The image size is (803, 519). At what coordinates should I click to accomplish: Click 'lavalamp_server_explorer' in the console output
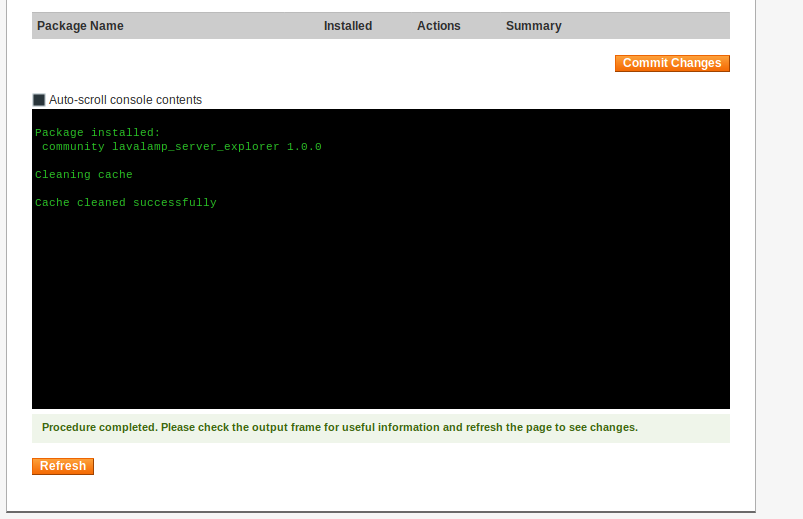tap(195, 146)
